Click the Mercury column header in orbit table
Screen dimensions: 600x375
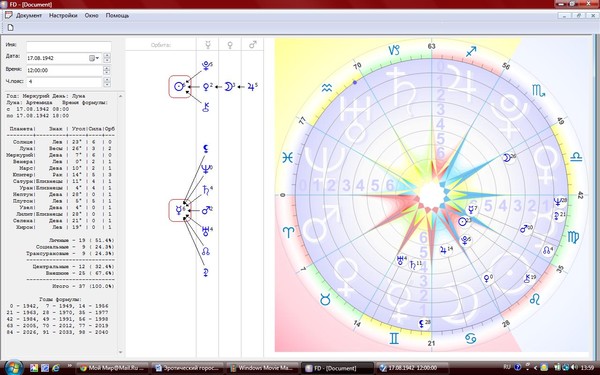[208, 45]
